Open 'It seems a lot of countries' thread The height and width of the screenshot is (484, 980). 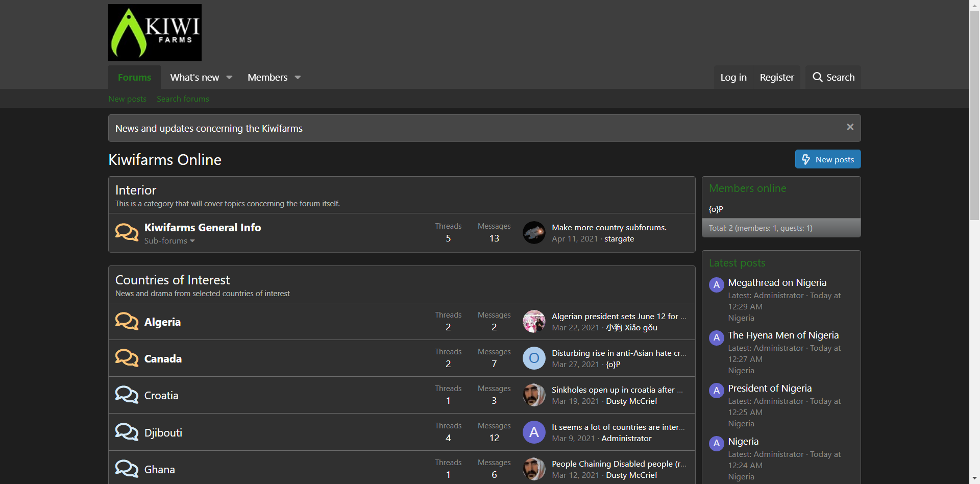618,427
